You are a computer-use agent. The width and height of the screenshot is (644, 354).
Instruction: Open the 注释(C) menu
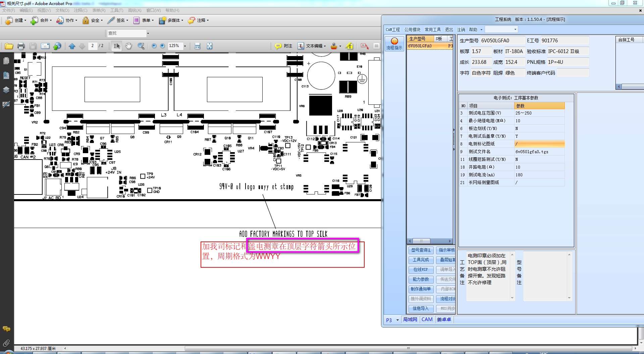(x=80, y=10)
